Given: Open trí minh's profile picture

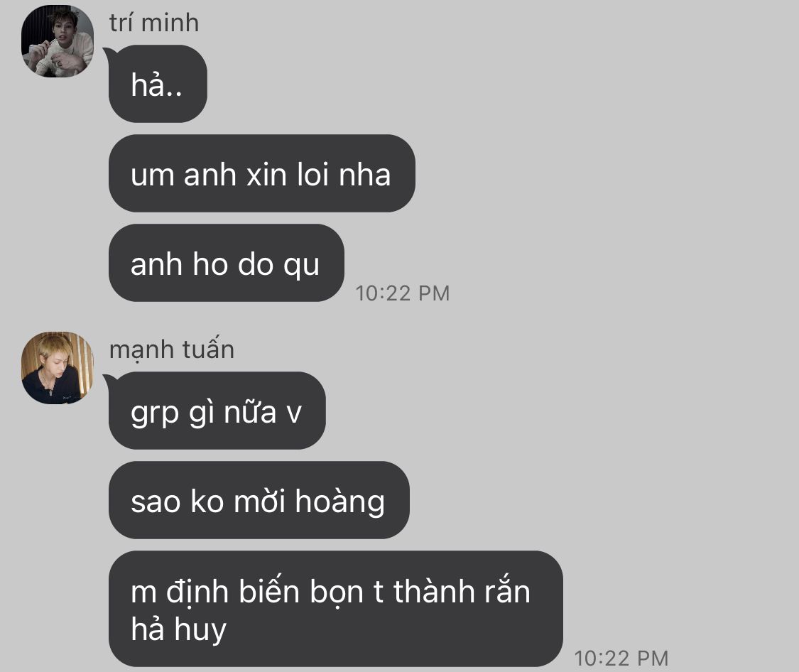Looking at the screenshot, I should (57, 41).
